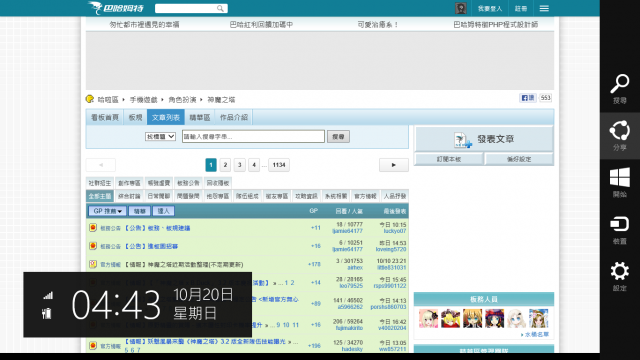Click the disabled previous-page arrow button
The height and width of the screenshot is (360, 640).
pyautogui.click(x=101, y=165)
